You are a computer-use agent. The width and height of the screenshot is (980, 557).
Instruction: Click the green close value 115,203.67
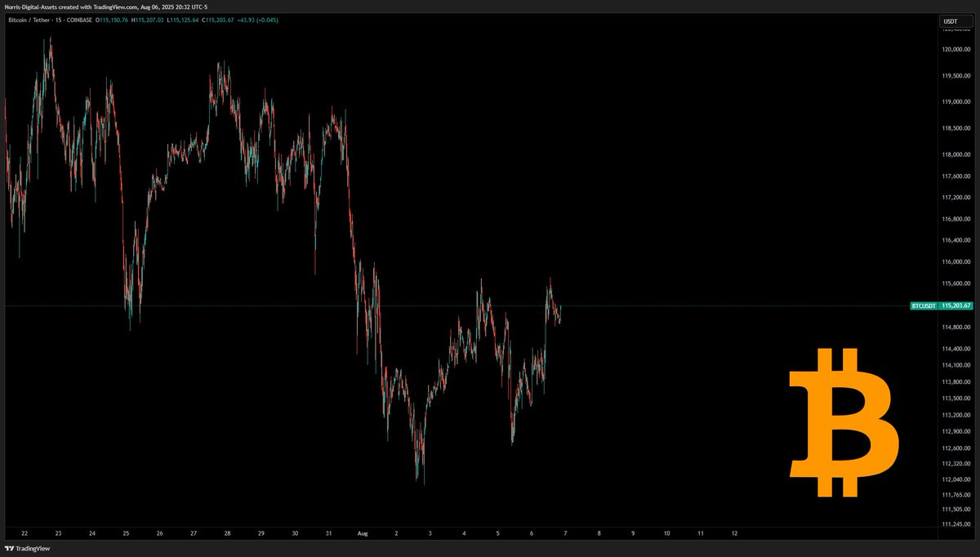click(218, 20)
